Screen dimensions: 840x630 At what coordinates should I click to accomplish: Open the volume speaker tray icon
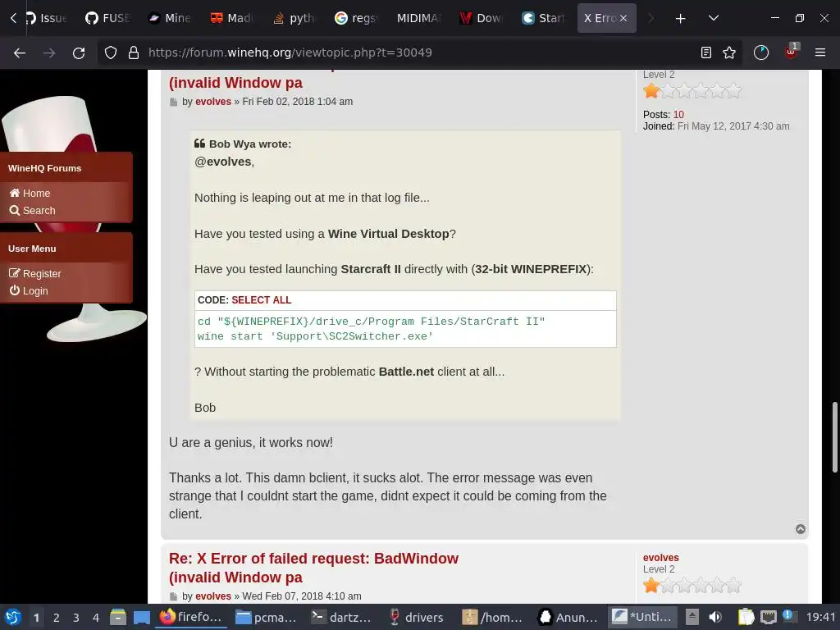tap(715, 617)
